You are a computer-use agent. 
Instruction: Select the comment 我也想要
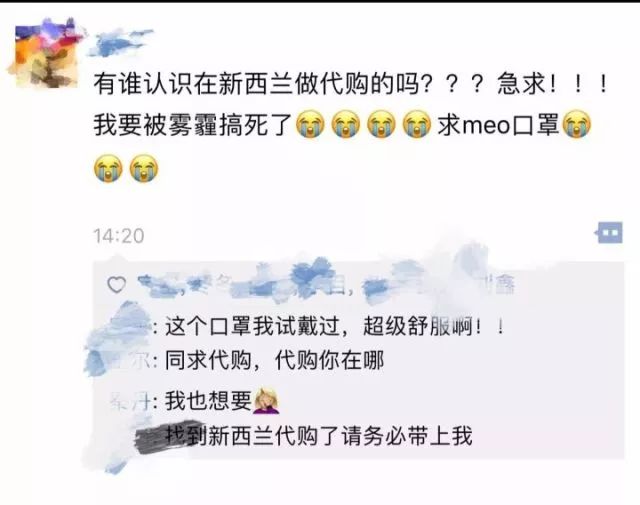point(208,401)
